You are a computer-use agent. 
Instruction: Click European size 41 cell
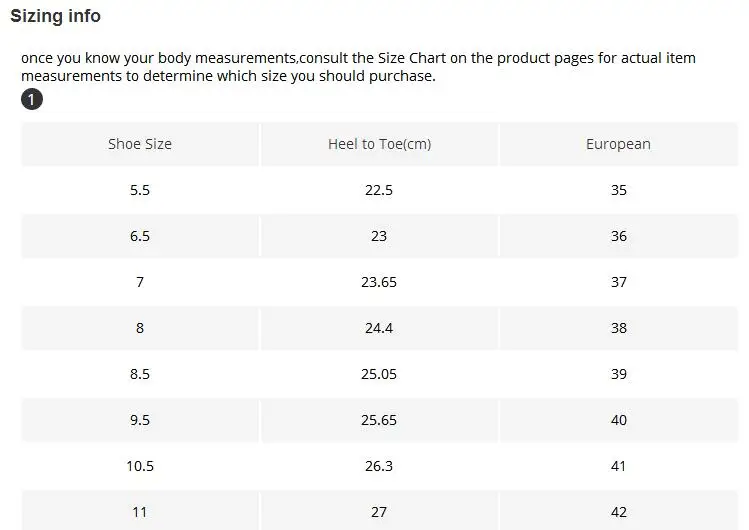pos(618,466)
